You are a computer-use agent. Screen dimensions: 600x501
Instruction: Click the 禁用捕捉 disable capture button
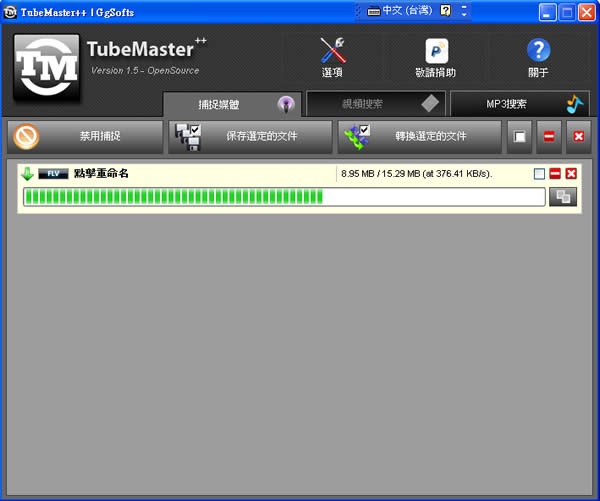(85, 137)
